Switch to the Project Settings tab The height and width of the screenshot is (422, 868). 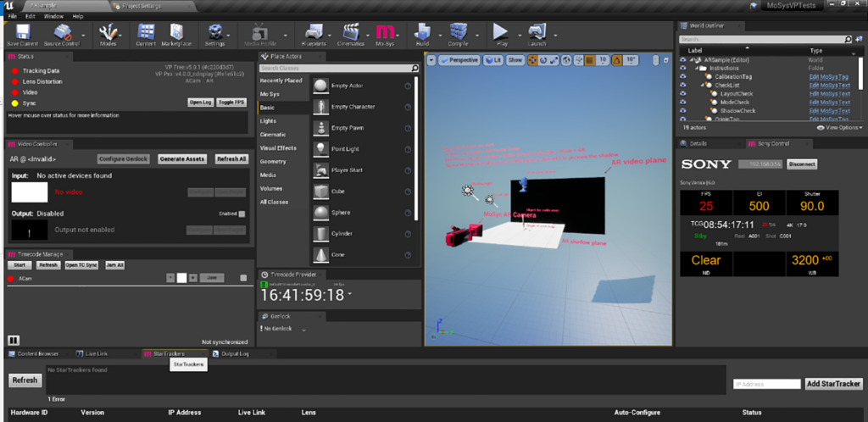coord(153,6)
